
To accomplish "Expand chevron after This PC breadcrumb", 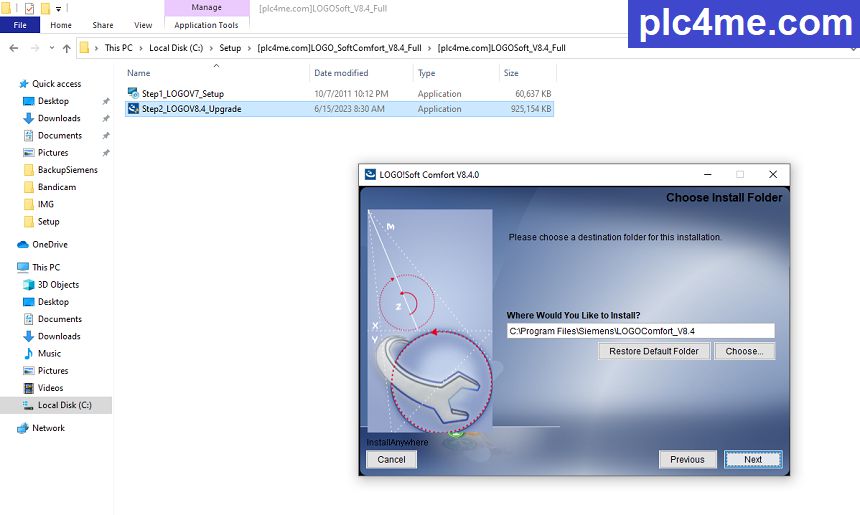I will (x=140, y=48).
